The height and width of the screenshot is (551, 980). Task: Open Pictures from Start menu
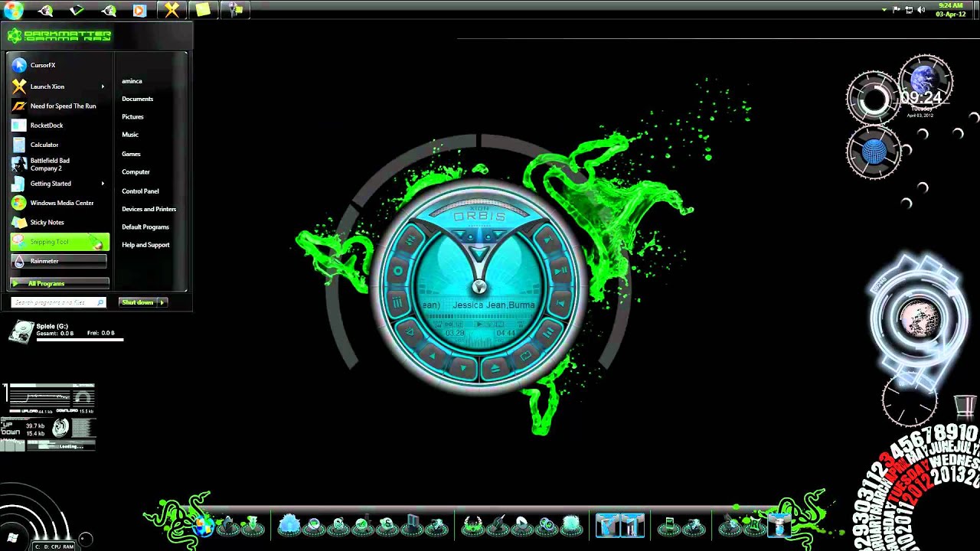pyautogui.click(x=132, y=117)
